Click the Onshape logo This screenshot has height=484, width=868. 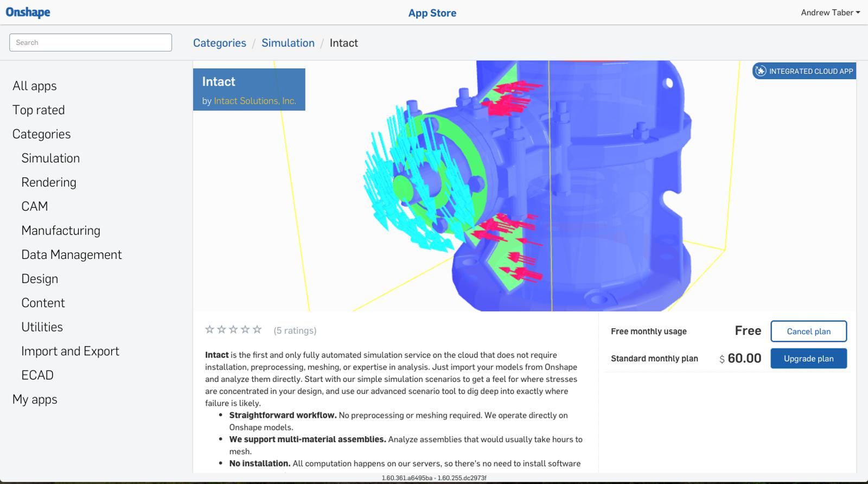click(x=28, y=12)
